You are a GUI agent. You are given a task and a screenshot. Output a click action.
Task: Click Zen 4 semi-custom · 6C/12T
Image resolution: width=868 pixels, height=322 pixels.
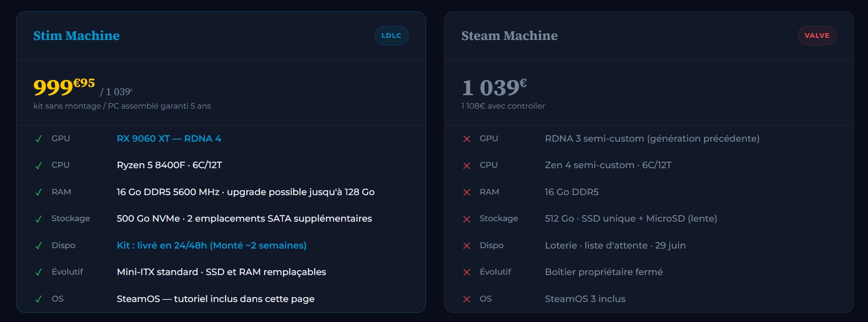[x=608, y=165]
